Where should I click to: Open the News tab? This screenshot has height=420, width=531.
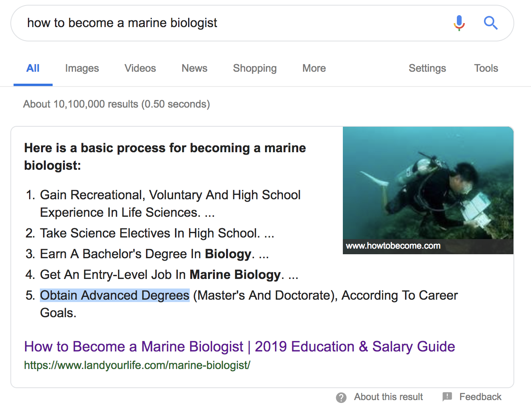195,68
